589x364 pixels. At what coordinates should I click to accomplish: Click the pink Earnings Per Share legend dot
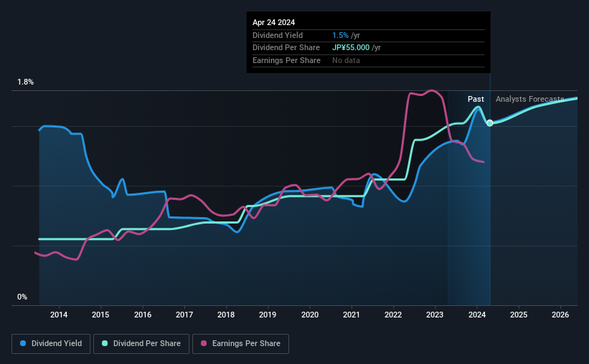pyautogui.click(x=204, y=343)
